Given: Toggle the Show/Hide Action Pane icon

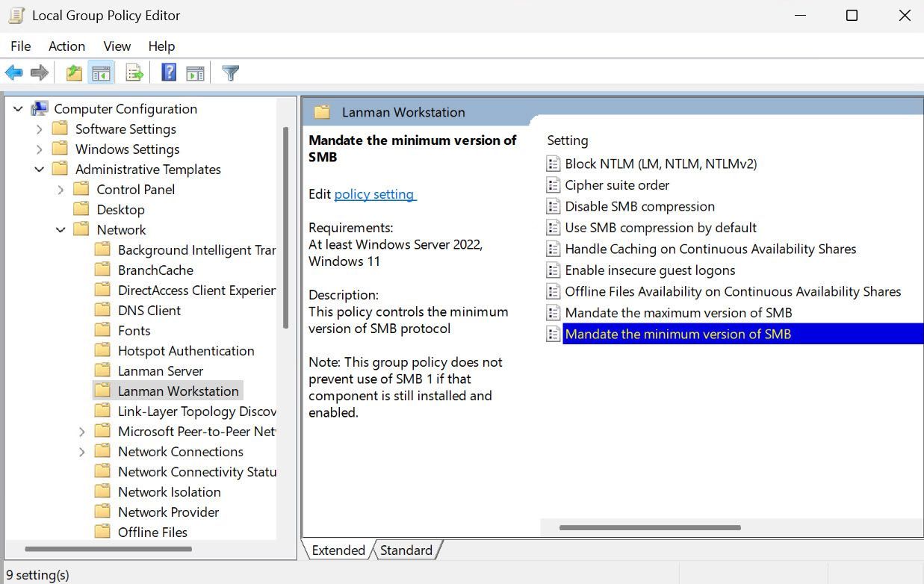Looking at the screenshot, I should [195, 72].
